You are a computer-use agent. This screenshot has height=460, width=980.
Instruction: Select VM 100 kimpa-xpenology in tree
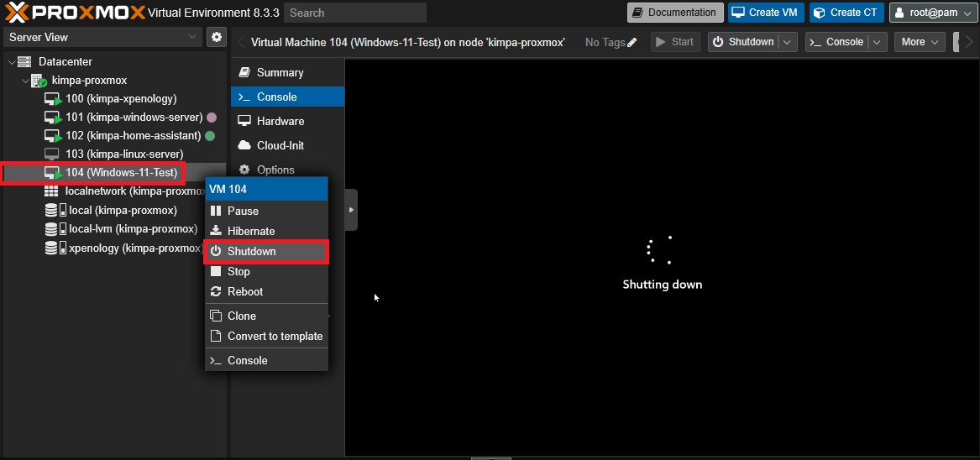tap(120, 99)
